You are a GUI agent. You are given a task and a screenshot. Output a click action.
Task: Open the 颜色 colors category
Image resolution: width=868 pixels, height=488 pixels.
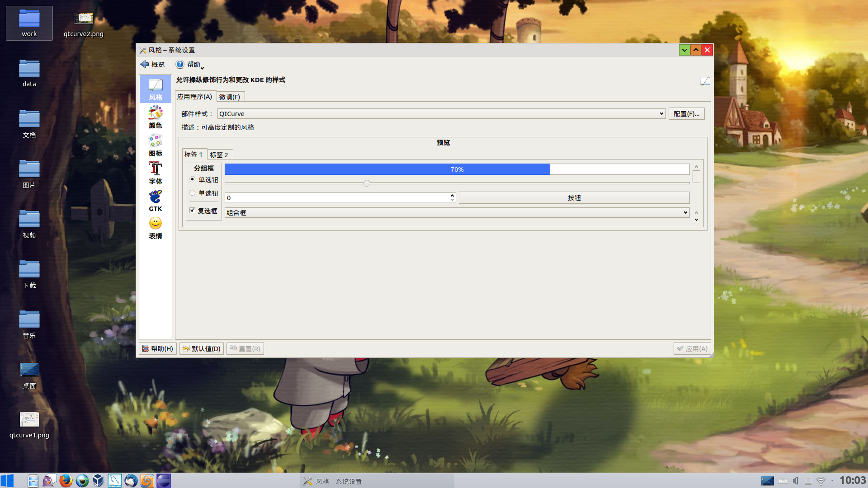(x=156, y=117)
